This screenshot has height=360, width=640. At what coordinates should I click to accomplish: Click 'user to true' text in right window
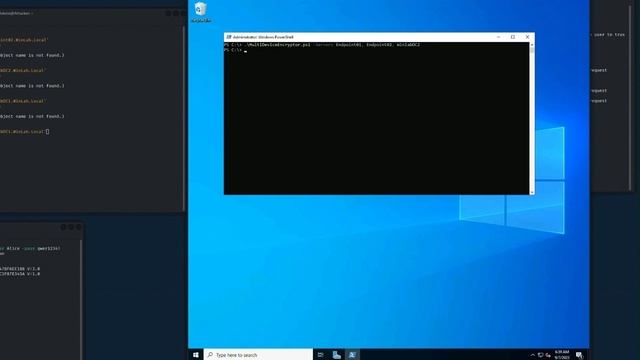[x=609, y=35]
